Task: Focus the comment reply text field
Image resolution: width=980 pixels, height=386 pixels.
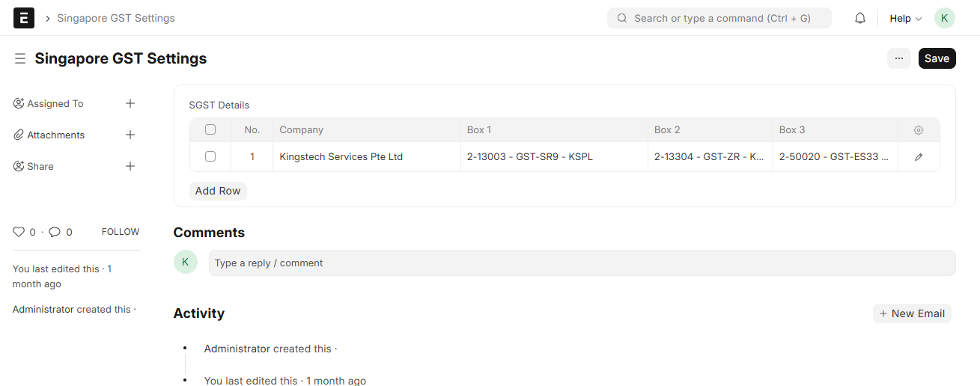Action: (582, 263)
